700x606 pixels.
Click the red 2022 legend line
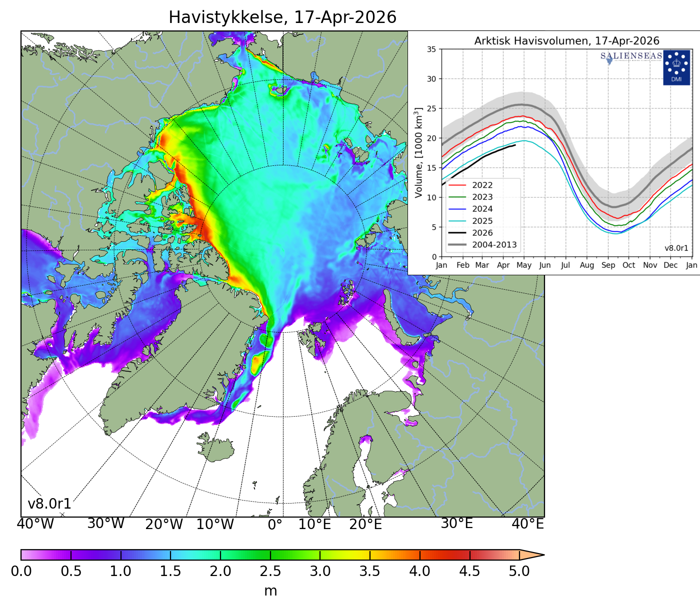[x=457, y=185]
